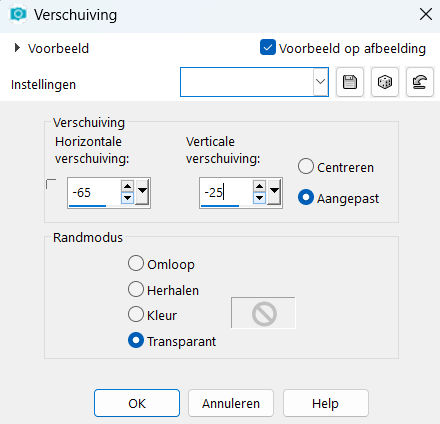Click the reset to default arrow icon
This screenshot has width=440, height=424.
pos(420,82)
